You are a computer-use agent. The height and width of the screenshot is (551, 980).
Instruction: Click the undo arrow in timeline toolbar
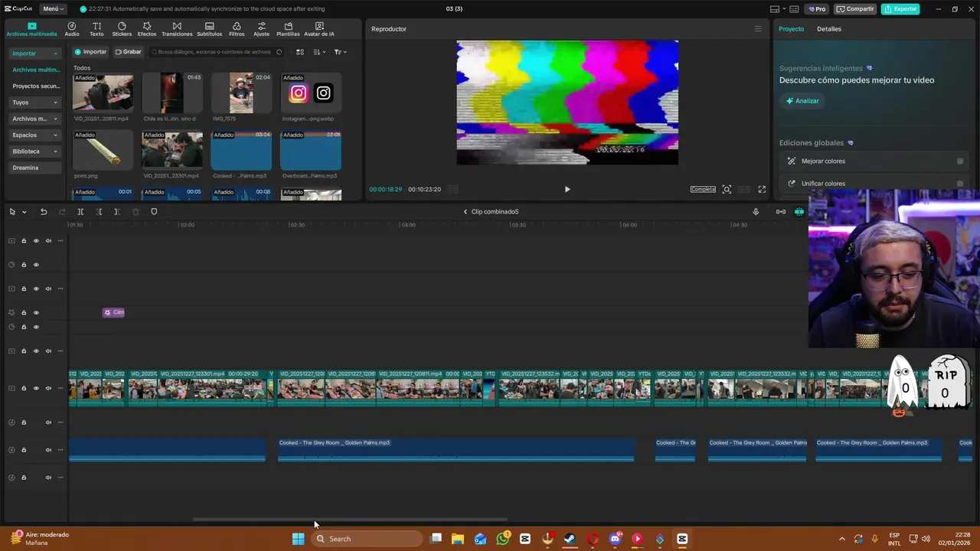coord(44,212)
